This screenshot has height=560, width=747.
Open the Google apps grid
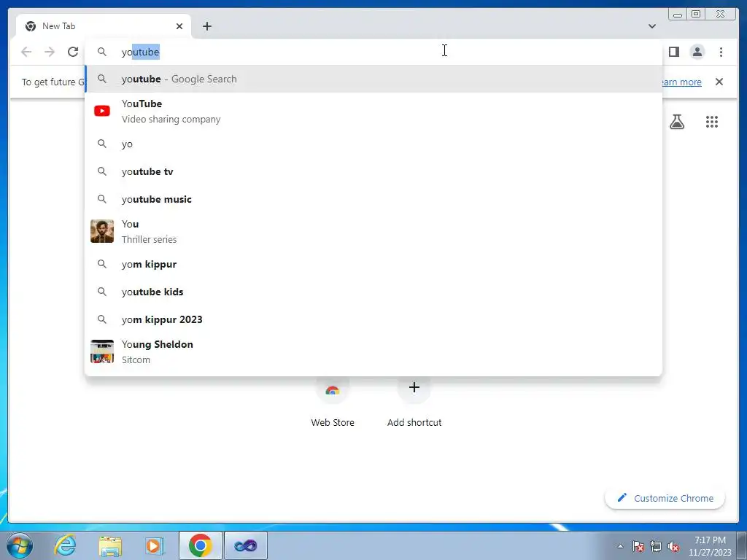point(711,122)
